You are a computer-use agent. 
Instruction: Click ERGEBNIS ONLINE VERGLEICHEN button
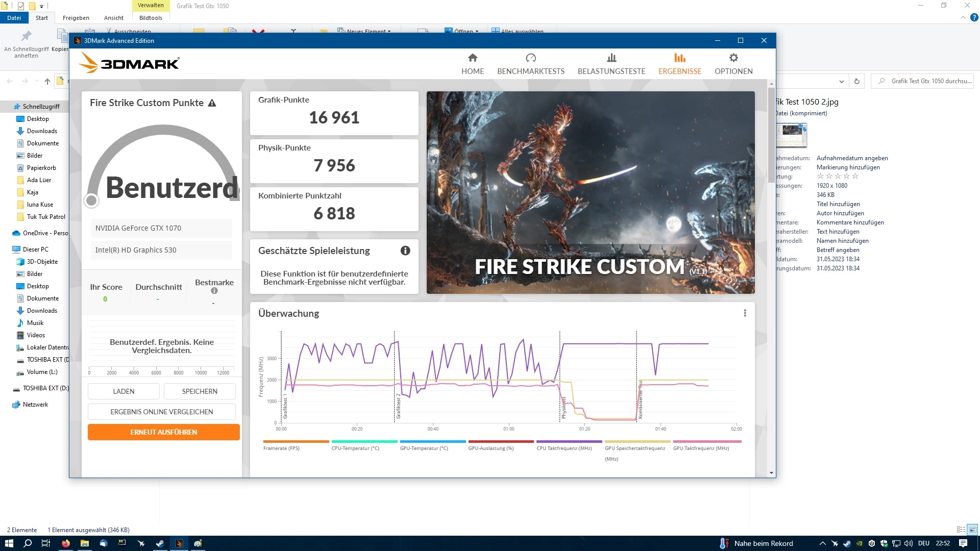click(162, 412)
